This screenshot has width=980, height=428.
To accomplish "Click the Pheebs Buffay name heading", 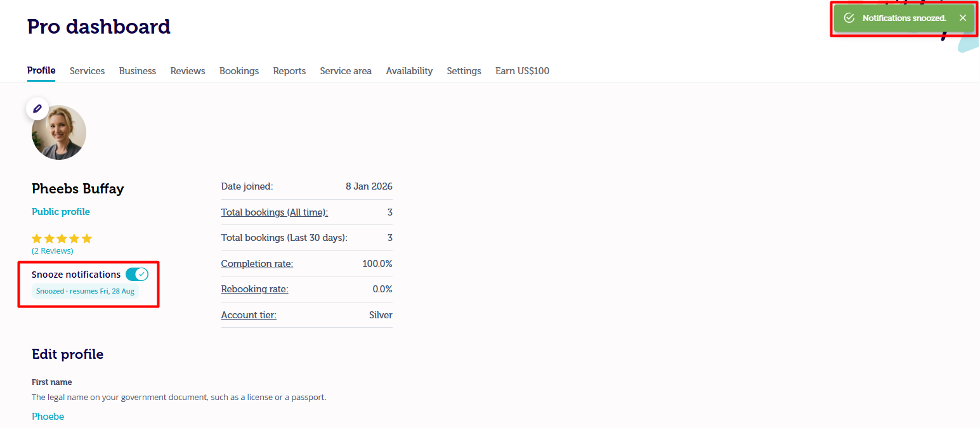I will coord(78,189).
